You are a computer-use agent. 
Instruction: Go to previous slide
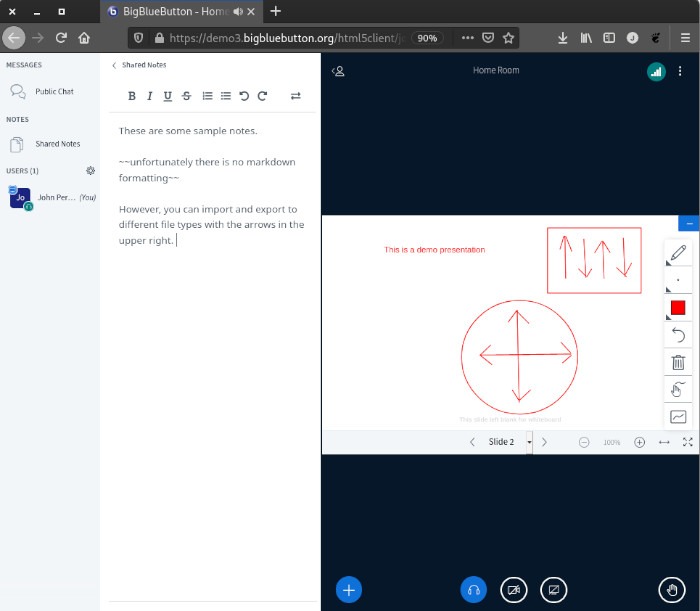[472, 442]
